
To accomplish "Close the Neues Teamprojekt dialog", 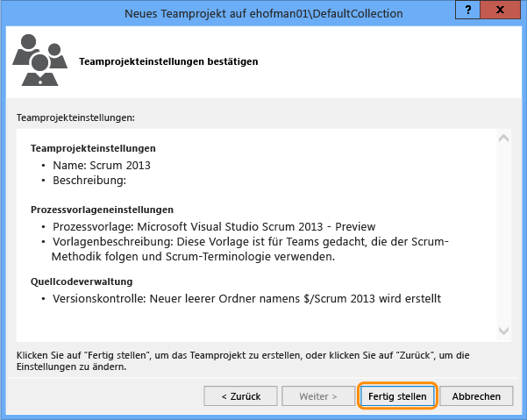I will [500, 10].
